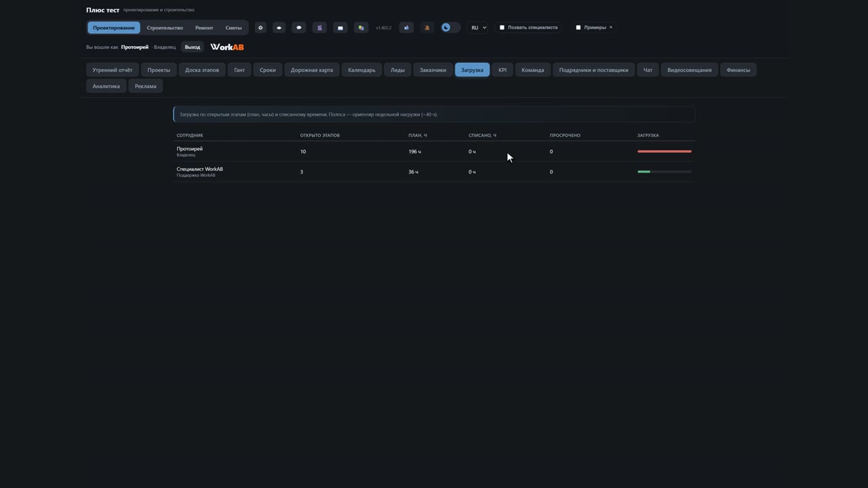Open the 'Финансы' tab
The width and height of the screenshot is (868, 488).
tap(738, 70)
